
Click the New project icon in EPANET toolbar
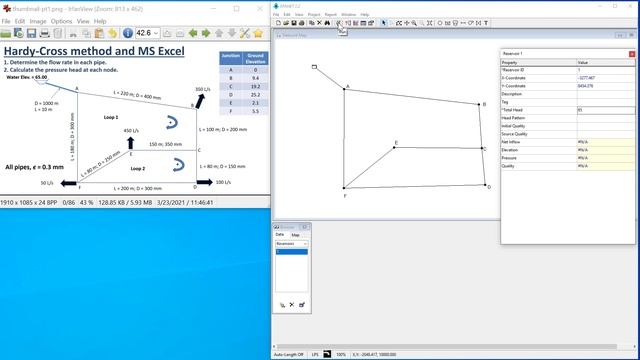(x=278, y=23)
